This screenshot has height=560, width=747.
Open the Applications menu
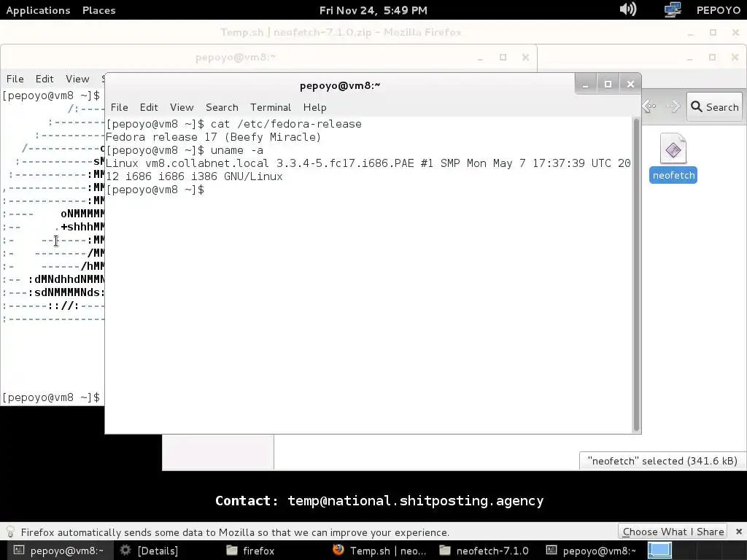tap(38, 10)
